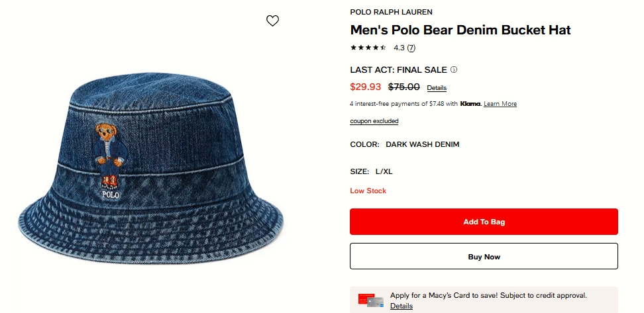Open Details link under Macy's Card offer
The width and height of the screenshot is (644, 313).
click(x=402, y=306)
